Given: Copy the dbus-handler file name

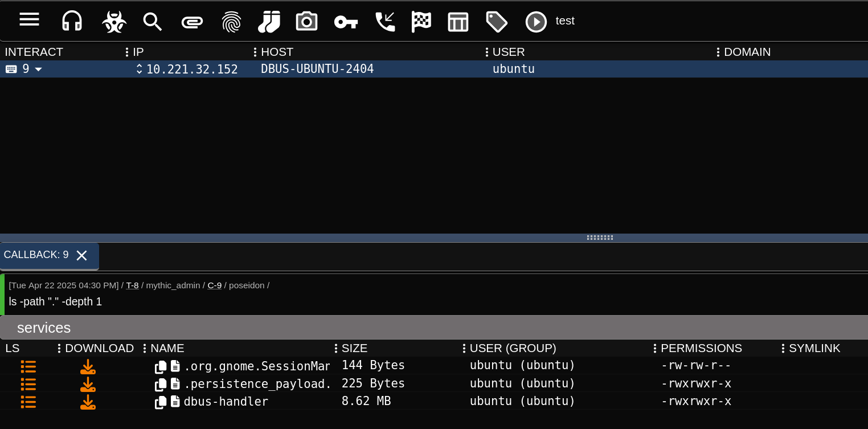Looking at the screenshot, I should [161, 402].
